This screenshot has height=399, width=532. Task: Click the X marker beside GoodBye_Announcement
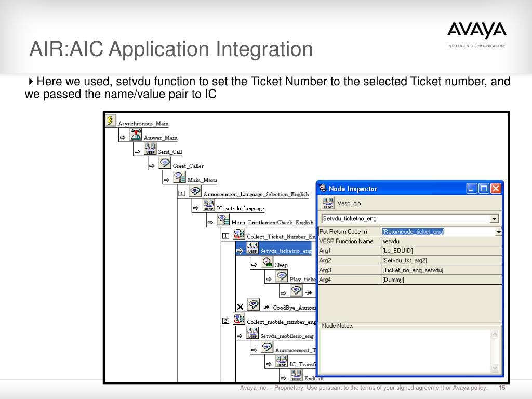pos(240,307)
